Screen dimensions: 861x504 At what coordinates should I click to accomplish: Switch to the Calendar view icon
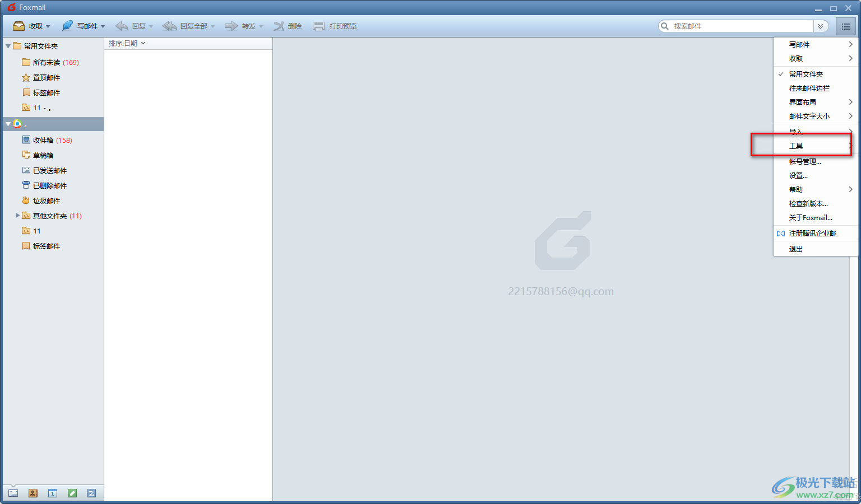(x=52, y=493)
